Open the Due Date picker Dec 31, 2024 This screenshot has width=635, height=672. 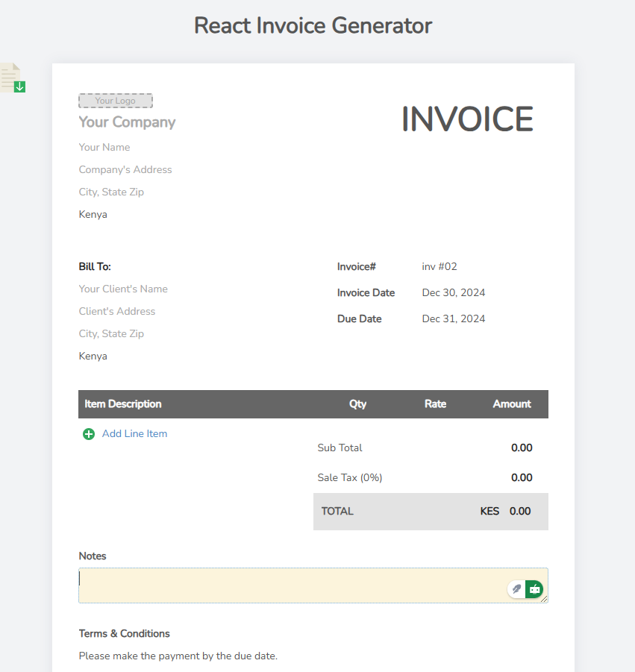[x=454, y=319]
